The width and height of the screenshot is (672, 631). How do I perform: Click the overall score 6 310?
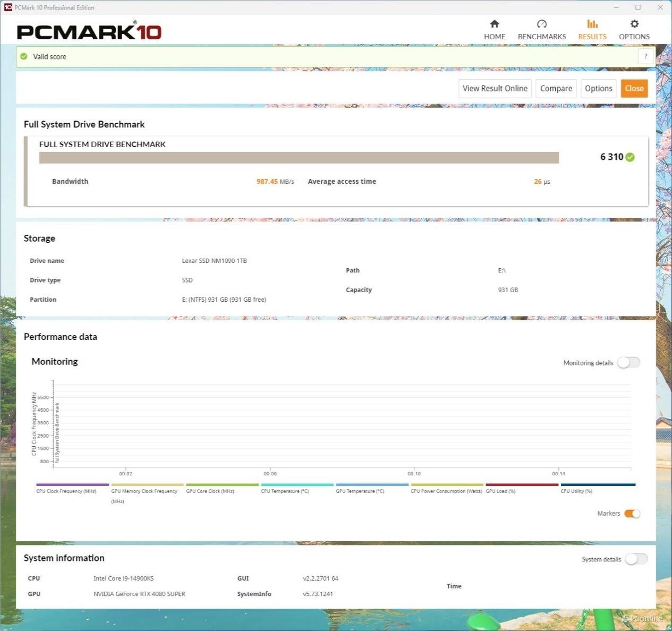[611, 157]
